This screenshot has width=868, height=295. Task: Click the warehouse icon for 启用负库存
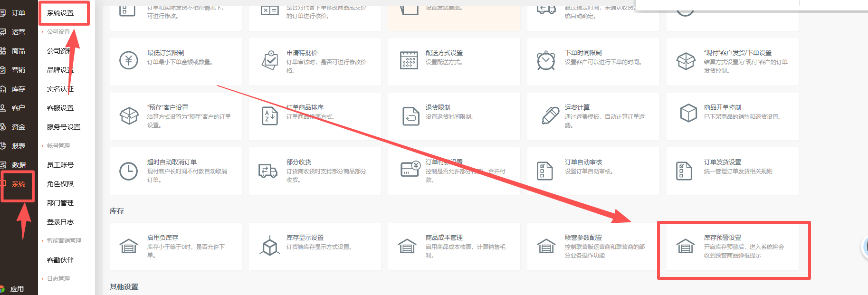point(129,246)
